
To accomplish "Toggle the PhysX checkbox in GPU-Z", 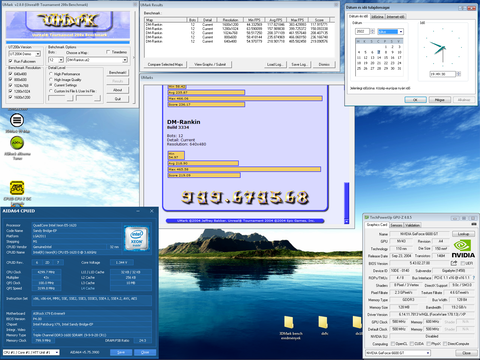I will pyautogui.click(x=429, y=344).
